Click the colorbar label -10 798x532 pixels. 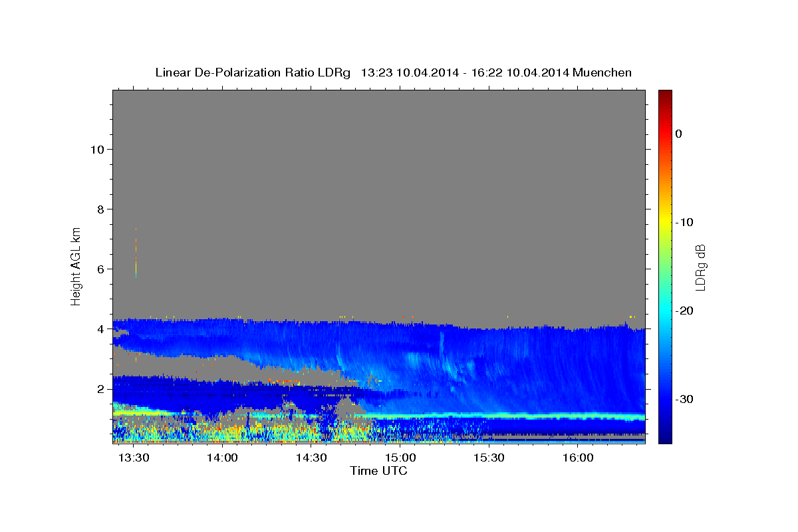click(x=684, y=222)
